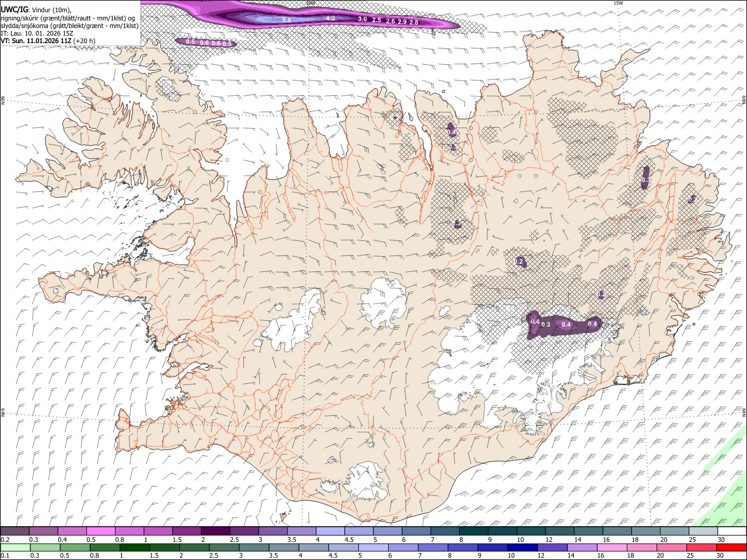Click the 'VT: Sun. 11.01.2026 11Z (+20 h)' line
Screen dimensions: 747x560
point(48,41)
